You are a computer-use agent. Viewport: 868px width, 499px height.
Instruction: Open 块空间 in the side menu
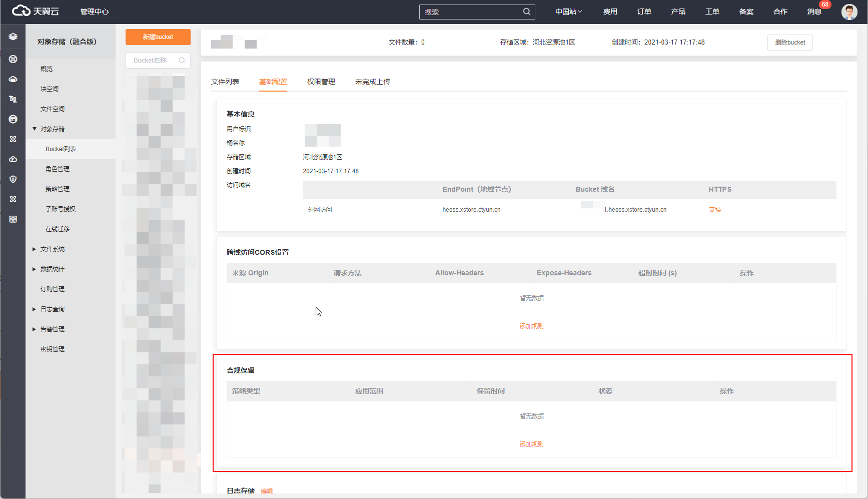point(50,89)
